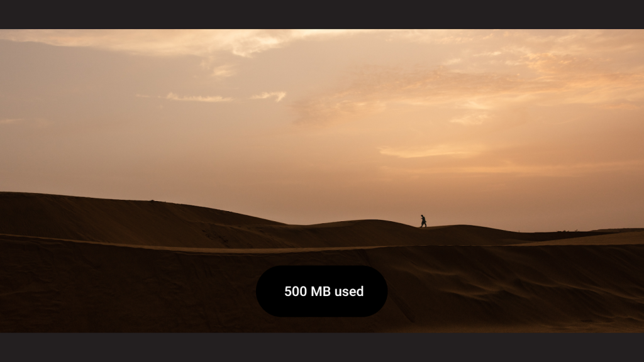The height and width of the screenshot is (362, 644).
Task: Click the left dune ridge on the horizon
Action: pos(123,214)
